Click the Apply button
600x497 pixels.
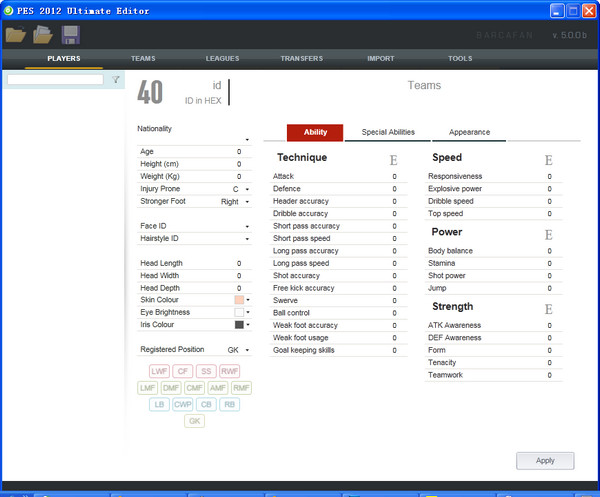[x=545, y=461]
